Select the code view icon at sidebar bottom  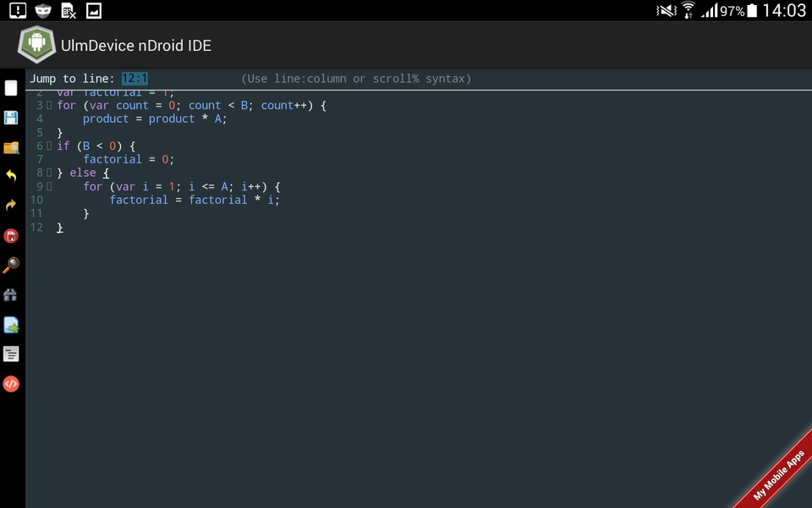pyautogui.click(x=11, y=384)
